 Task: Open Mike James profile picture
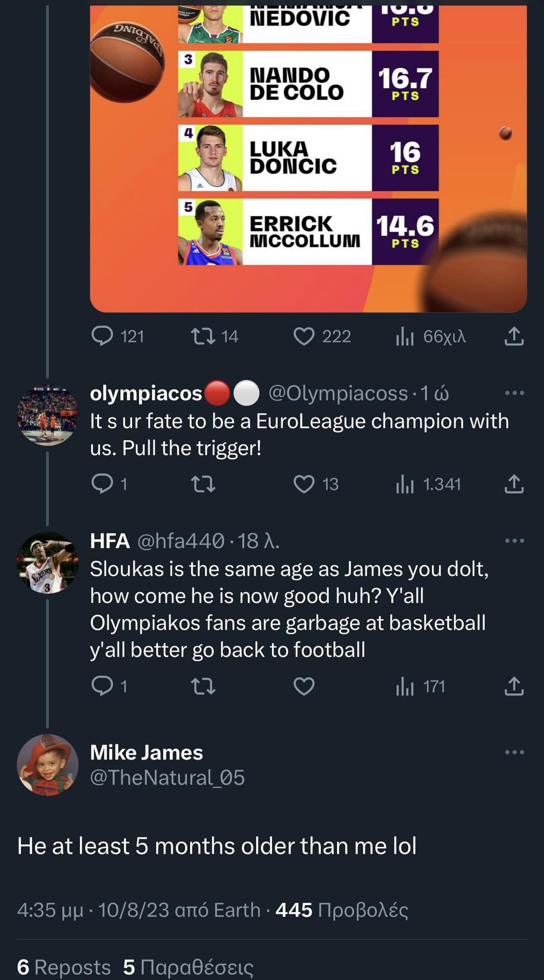coord(47,765)
